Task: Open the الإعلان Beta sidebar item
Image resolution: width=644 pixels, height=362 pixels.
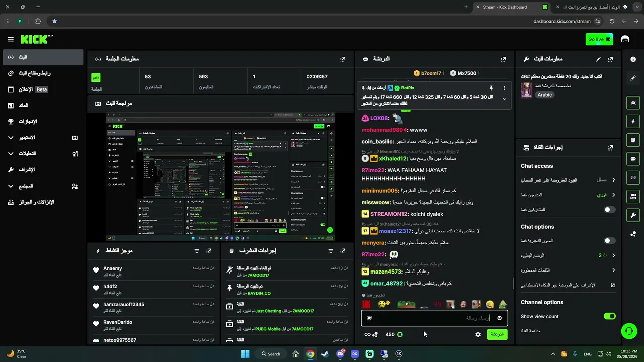Action: [x=42, y=89]
